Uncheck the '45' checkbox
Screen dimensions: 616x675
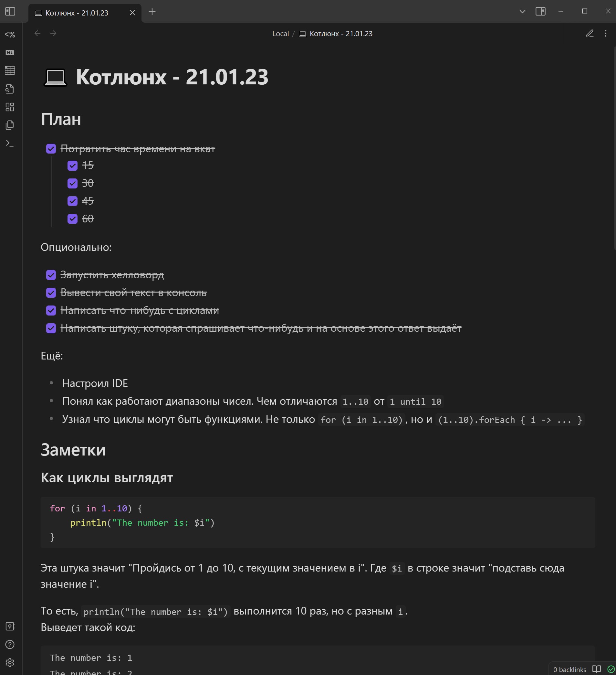[72, 201]
